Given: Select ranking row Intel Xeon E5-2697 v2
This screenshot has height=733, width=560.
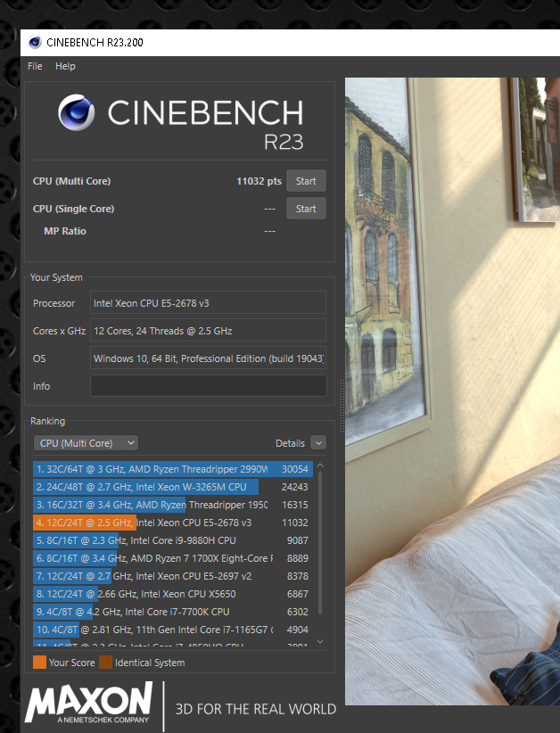Looking at the screenshot, I should coord(173,575).
